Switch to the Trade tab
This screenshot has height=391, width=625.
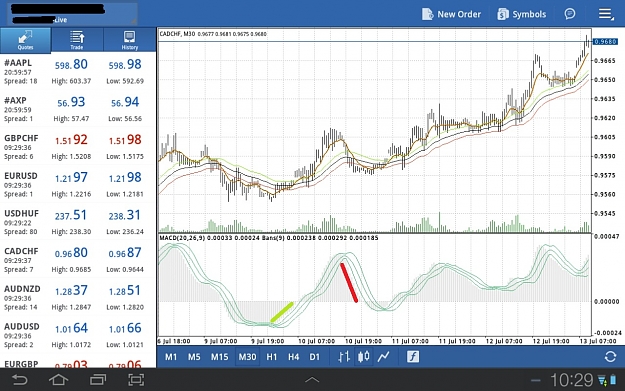77,40
